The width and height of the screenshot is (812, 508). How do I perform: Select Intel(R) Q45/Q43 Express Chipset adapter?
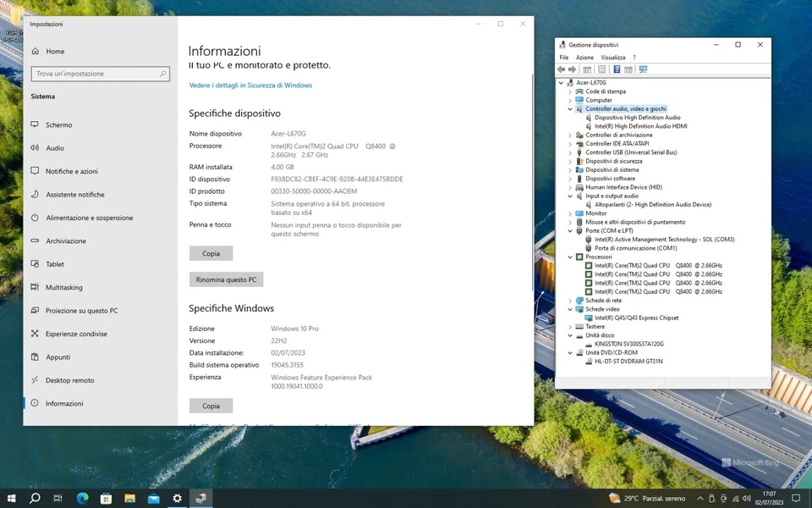point(636,317)
